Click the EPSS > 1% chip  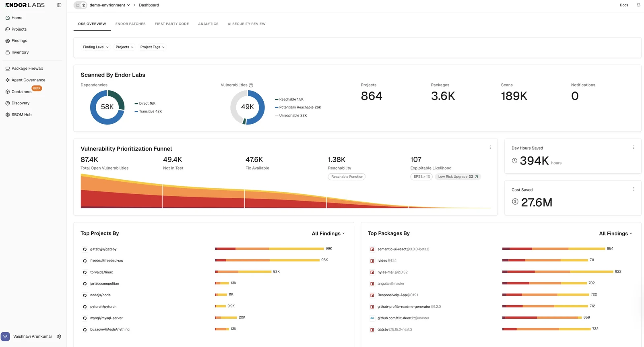click(x=422, y=177)
